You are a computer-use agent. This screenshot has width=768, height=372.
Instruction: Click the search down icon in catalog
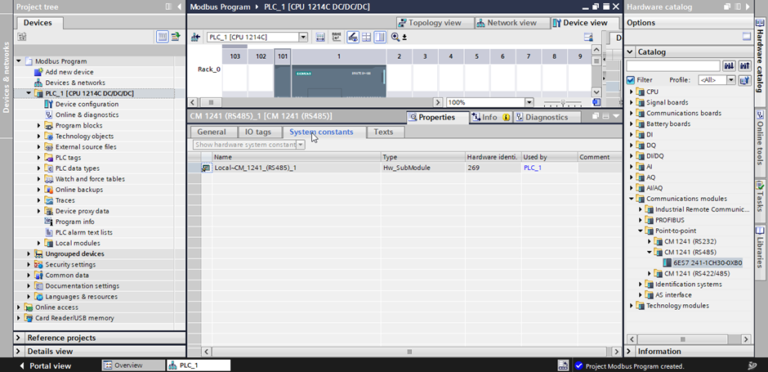coord(729,66)
